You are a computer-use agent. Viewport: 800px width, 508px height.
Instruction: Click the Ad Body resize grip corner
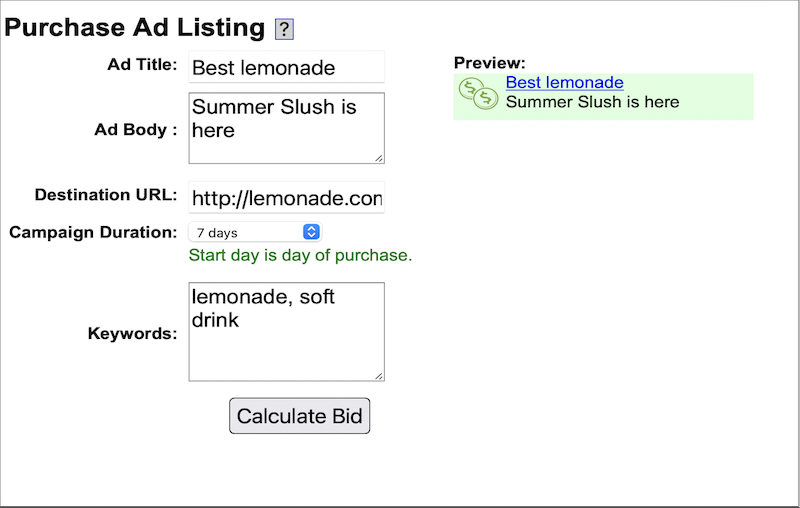(379, 158)
